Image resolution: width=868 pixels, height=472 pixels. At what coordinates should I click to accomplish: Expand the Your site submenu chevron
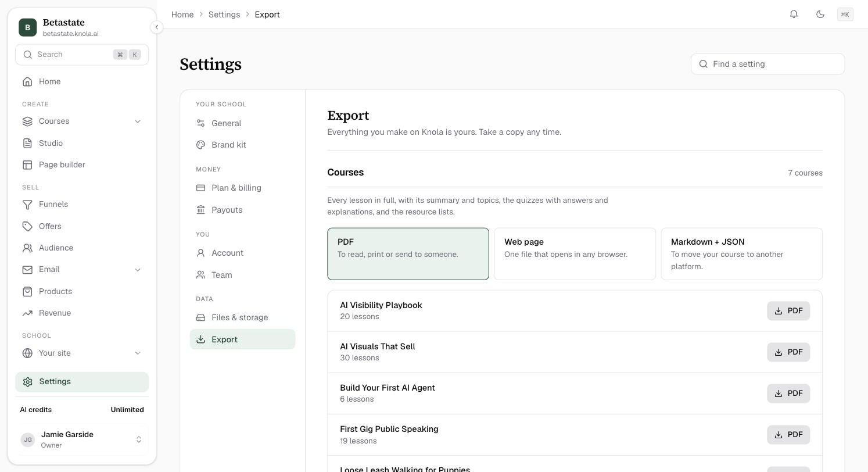click(138, 353)
